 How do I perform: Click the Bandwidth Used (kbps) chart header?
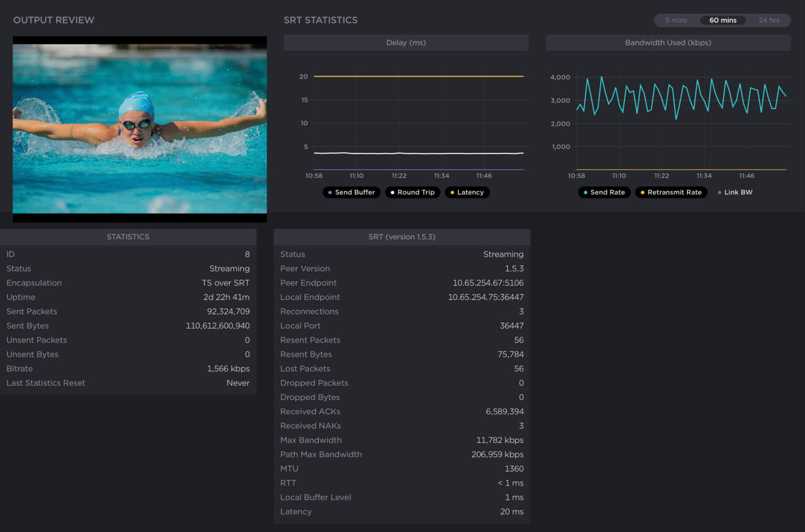tap(668, 42)
